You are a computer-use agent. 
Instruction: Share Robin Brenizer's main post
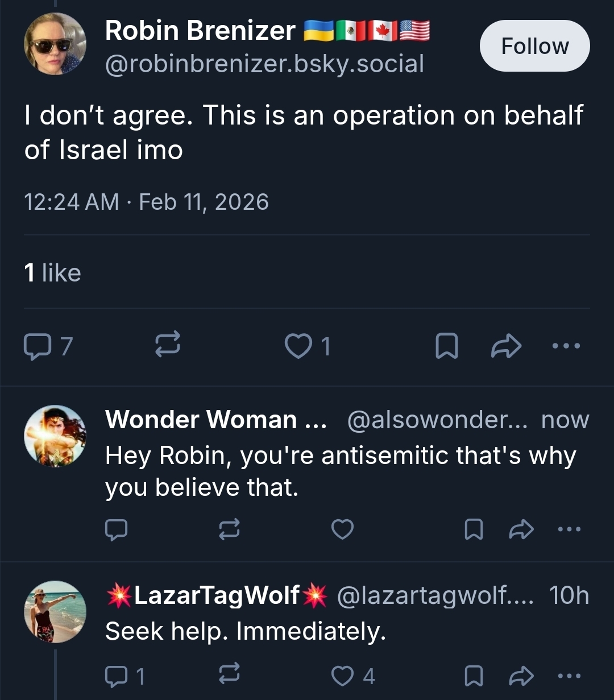point(506,345)
